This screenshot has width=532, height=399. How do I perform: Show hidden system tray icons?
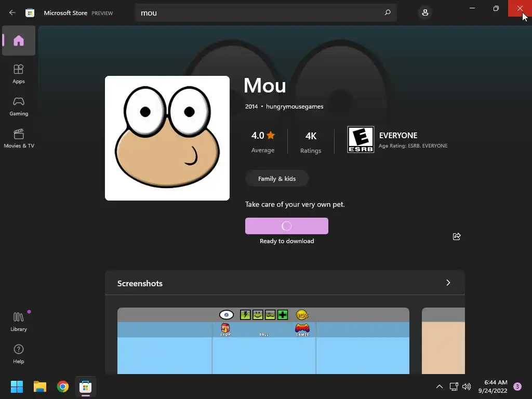pyautogui.click(x=440, y=387)
